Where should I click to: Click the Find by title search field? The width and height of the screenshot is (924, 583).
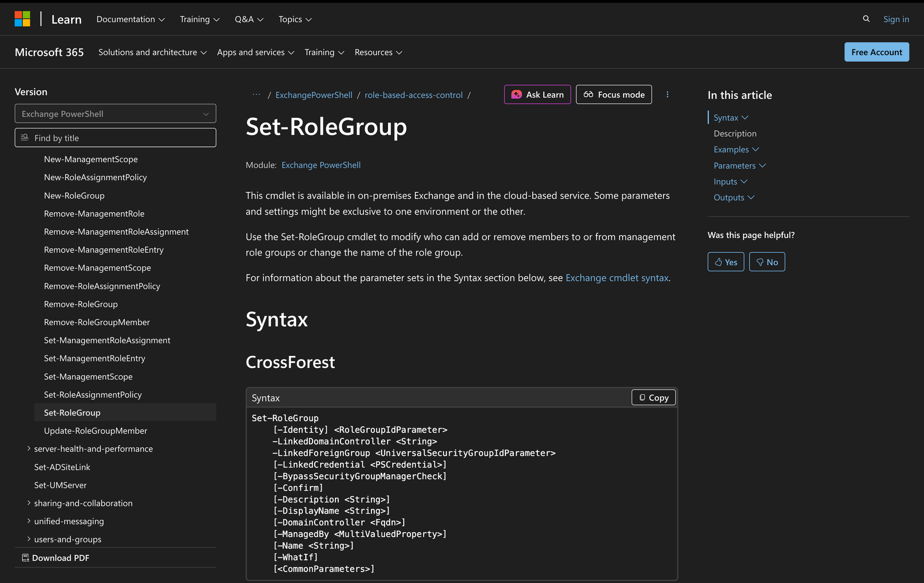(x=115, y=137)
